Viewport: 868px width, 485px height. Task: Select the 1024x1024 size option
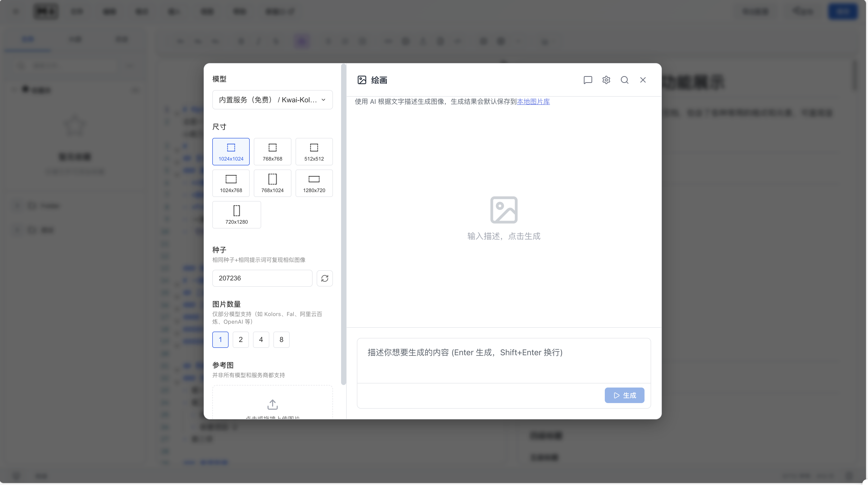(x=231, y=152)
